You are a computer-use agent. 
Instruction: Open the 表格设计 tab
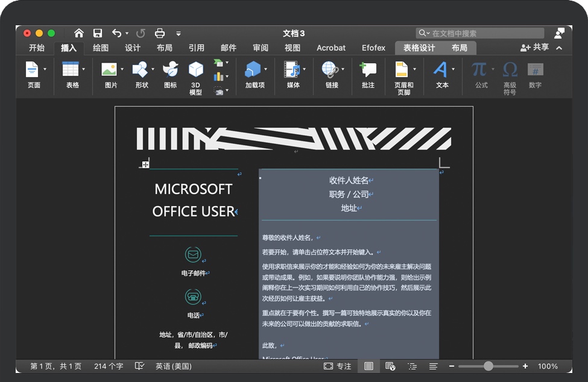[419, 48]
